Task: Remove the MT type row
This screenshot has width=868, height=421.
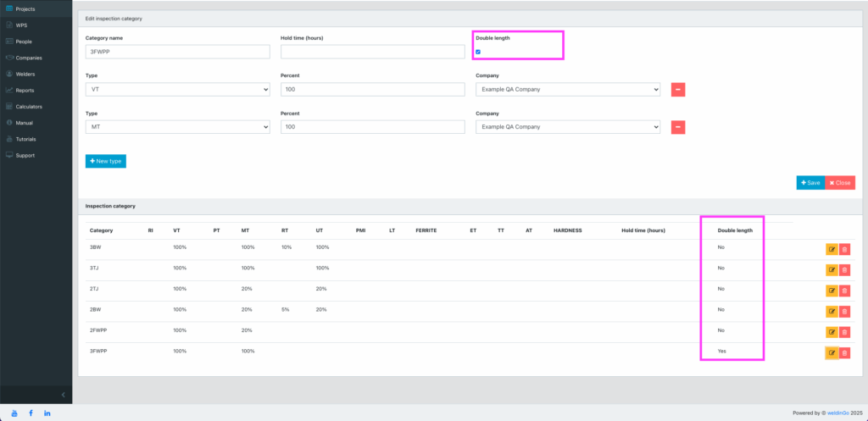Action: pyautogui.click(x=678, y=127)
